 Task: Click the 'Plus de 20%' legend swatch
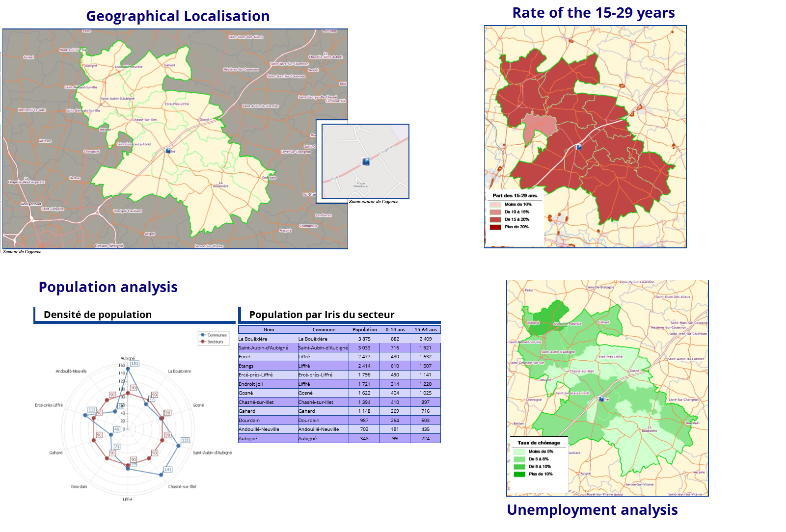(x=495, y=227)
